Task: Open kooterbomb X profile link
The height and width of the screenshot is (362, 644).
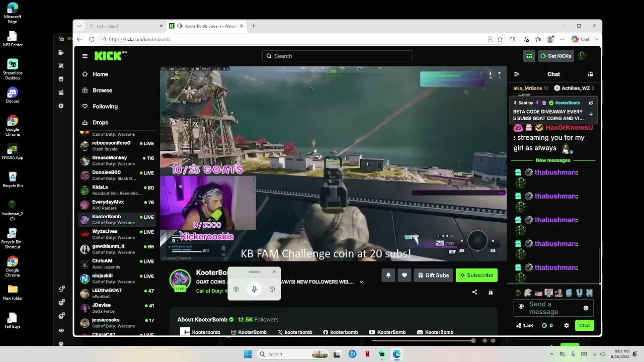Action: pos(295,332)
